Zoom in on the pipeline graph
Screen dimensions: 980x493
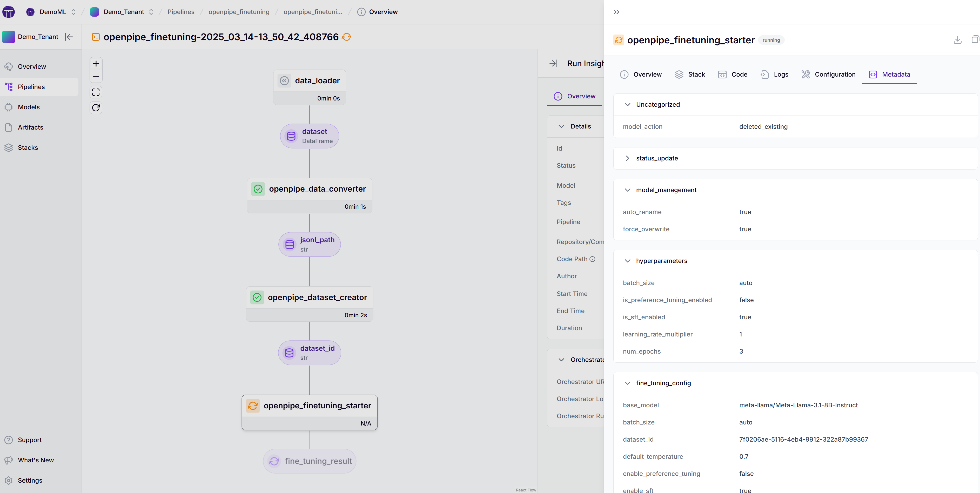click(x=96, y=64)
